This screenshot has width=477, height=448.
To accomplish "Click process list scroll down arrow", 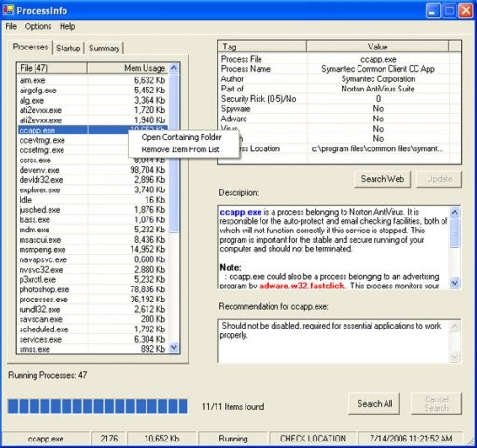I will (174, 347).
